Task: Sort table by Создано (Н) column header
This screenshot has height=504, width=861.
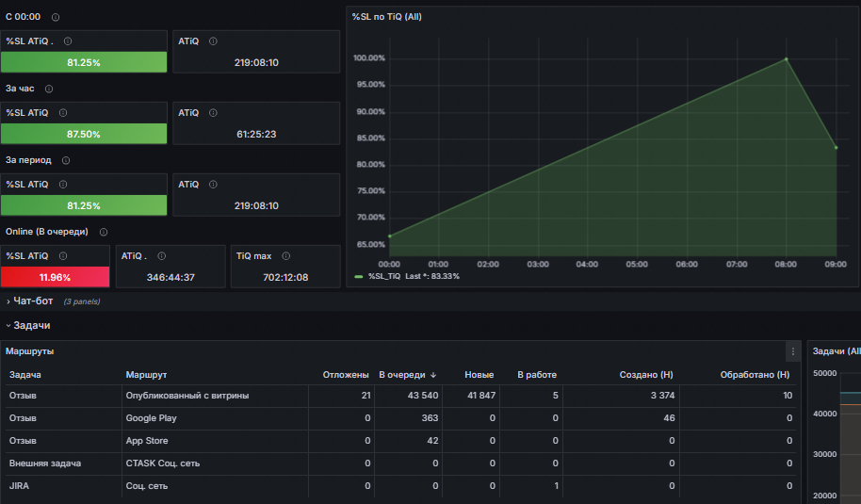Action: pyautogui.click(x=646, y=374)
